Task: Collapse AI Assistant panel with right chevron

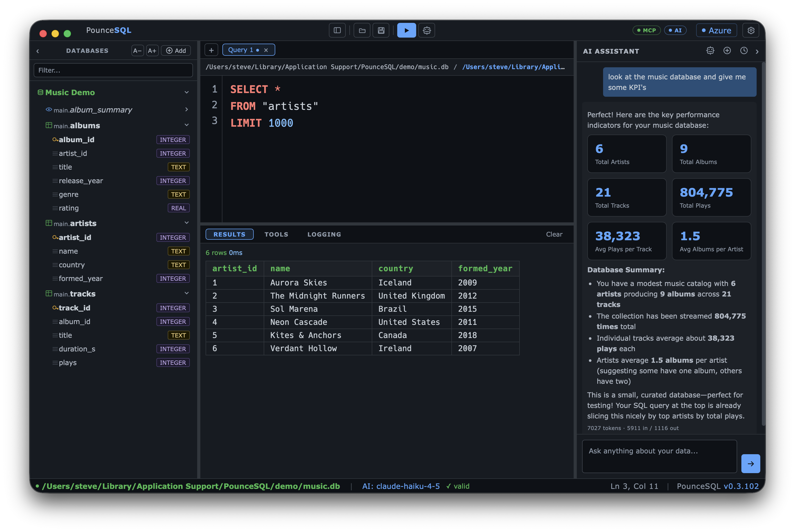Action: click(757, 51)
